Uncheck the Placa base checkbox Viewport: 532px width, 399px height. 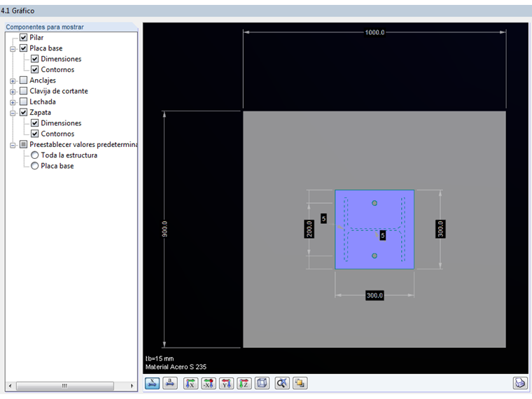pyautogui.click(x=23, y=48)
